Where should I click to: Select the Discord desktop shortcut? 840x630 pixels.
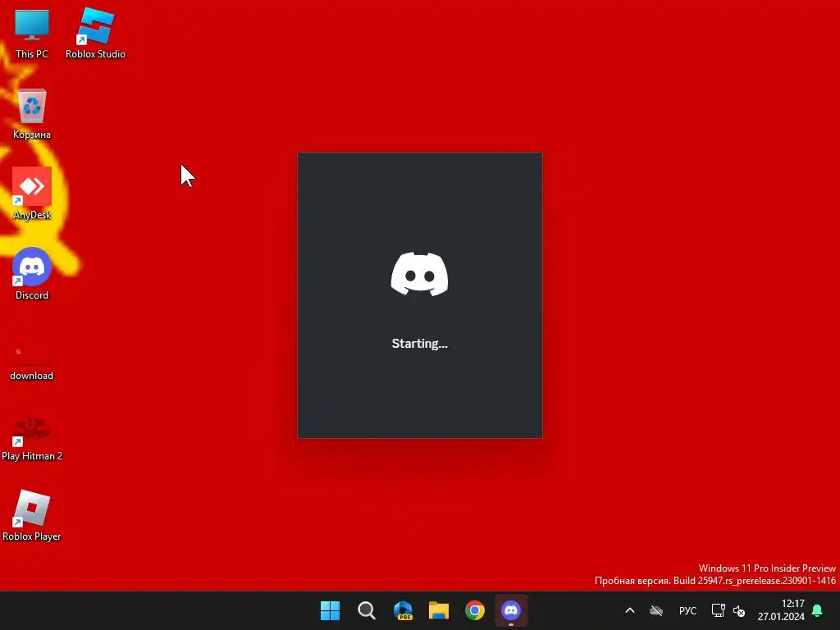32,274
